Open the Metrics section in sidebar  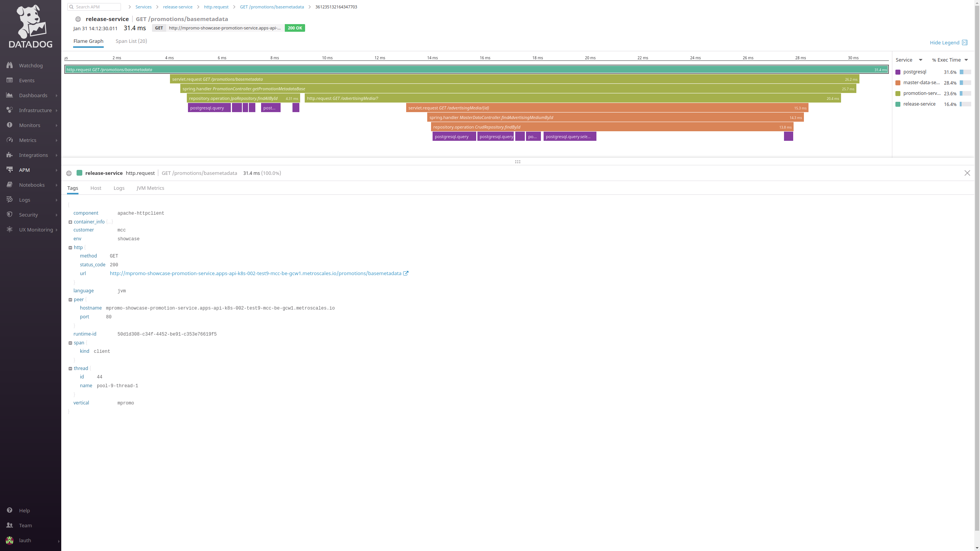pos(28,140)
